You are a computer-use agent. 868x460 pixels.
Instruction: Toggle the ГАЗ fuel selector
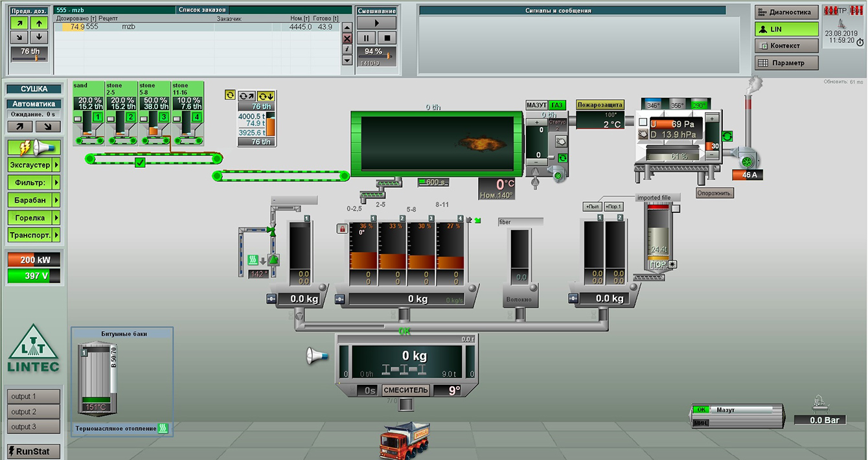[x=557, y=105]
